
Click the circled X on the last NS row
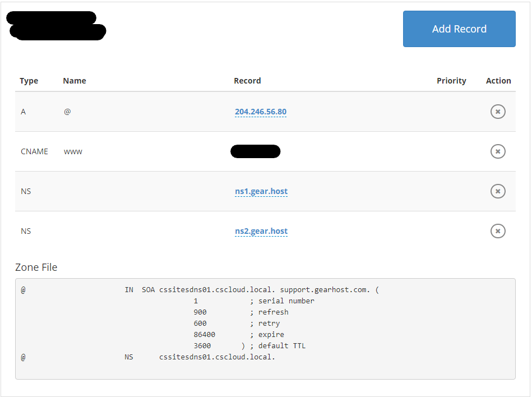point(498,230)
